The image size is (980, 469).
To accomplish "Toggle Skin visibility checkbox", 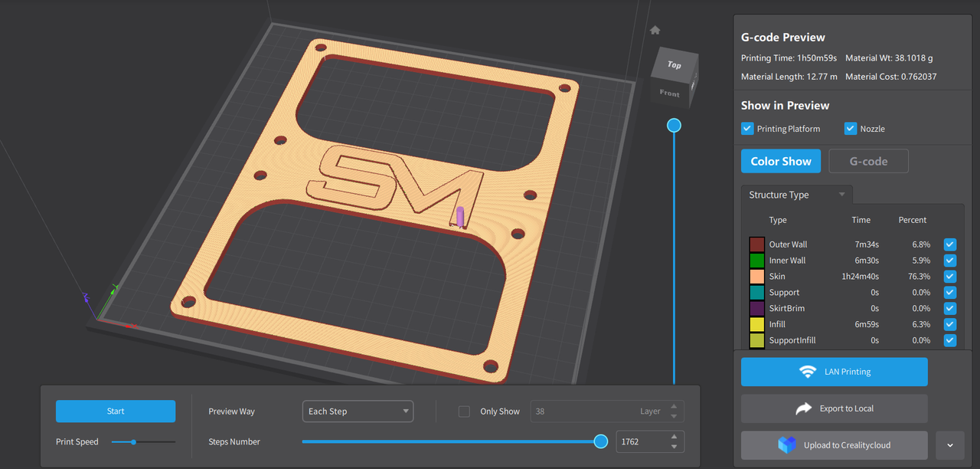I will click(x=950, y=277).
